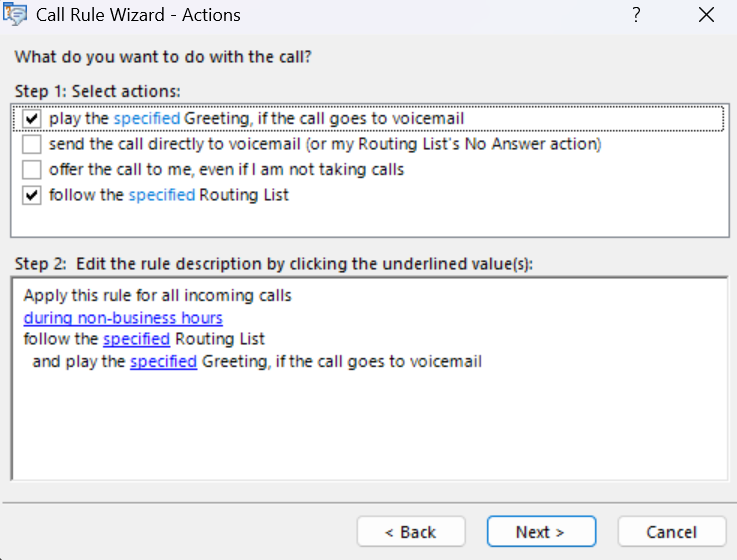Screen dimensions: 737x560
Task: Click 'specified' in Step 1 Greeting action row
Action: [x=146, y=119]
